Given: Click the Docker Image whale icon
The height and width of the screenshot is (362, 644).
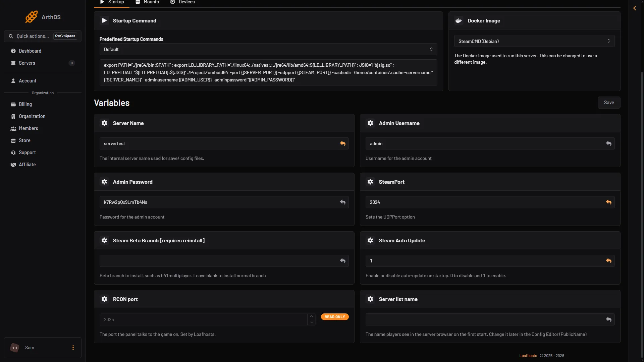Looking at the screenshot, I should pyautogui.click(x=459, y=20).
